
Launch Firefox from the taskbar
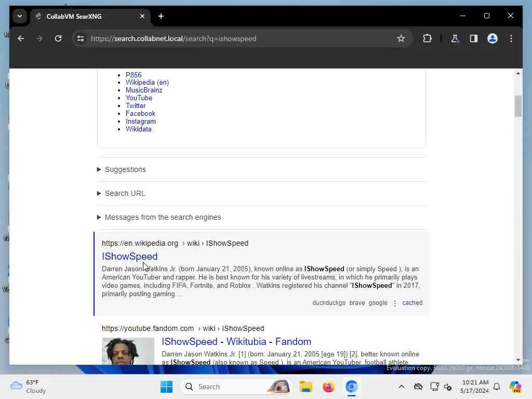tap(328, 387)
